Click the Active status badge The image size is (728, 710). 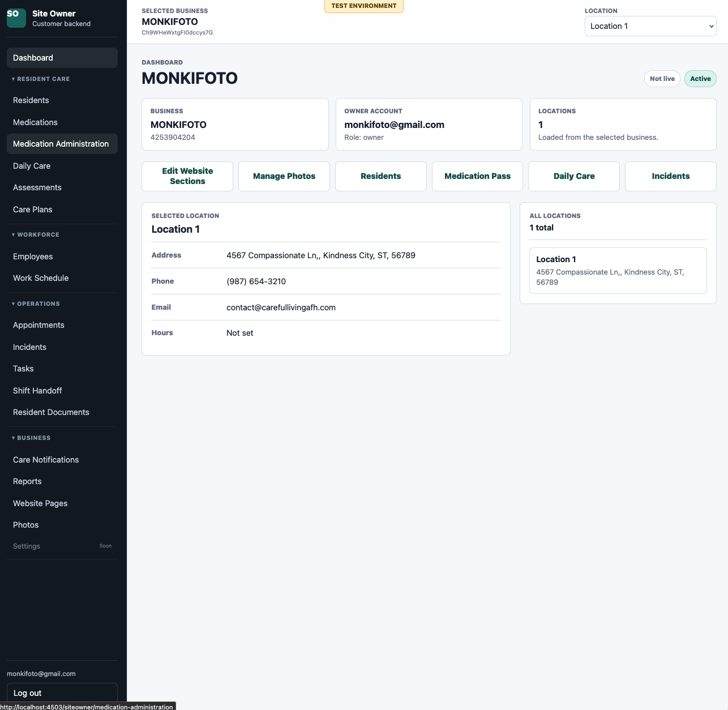pyautogui.click(x=700, y=79)
